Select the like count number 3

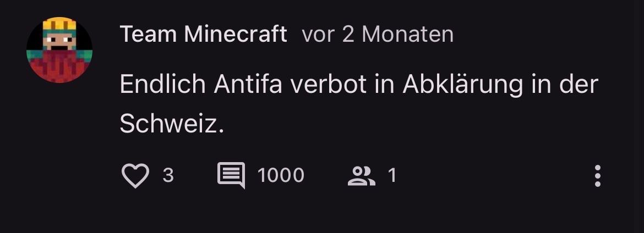[x=168, y=175]
